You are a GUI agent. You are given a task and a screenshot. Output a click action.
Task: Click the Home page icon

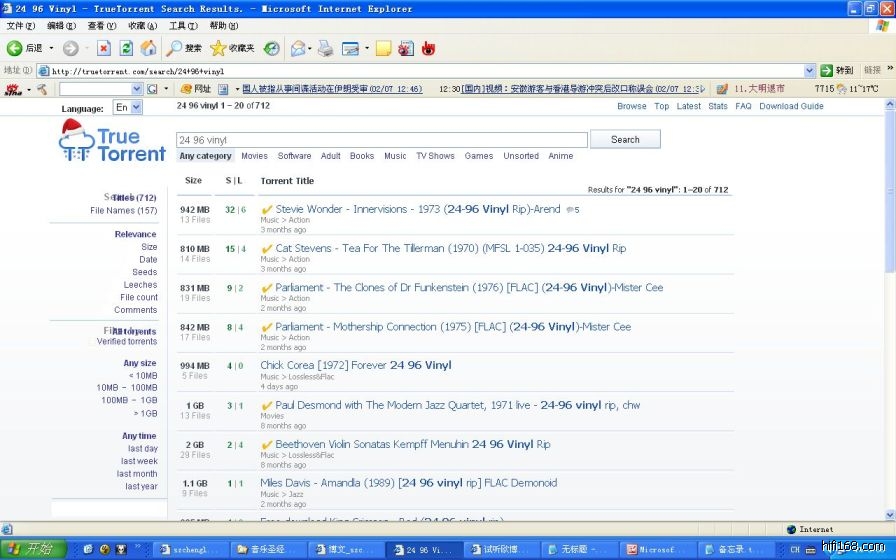point(148,49)
